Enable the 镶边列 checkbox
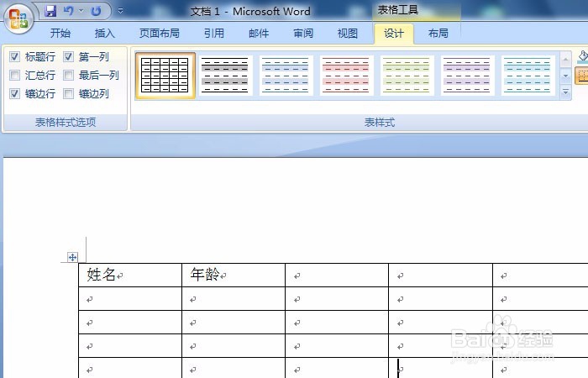This screenshot has height=378, width=588. pos(68,93)
